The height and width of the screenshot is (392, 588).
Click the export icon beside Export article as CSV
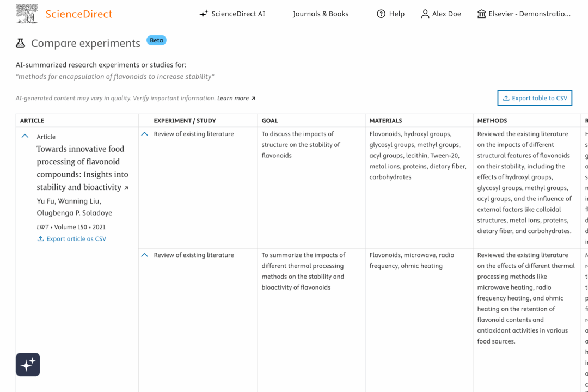(40, 239)
